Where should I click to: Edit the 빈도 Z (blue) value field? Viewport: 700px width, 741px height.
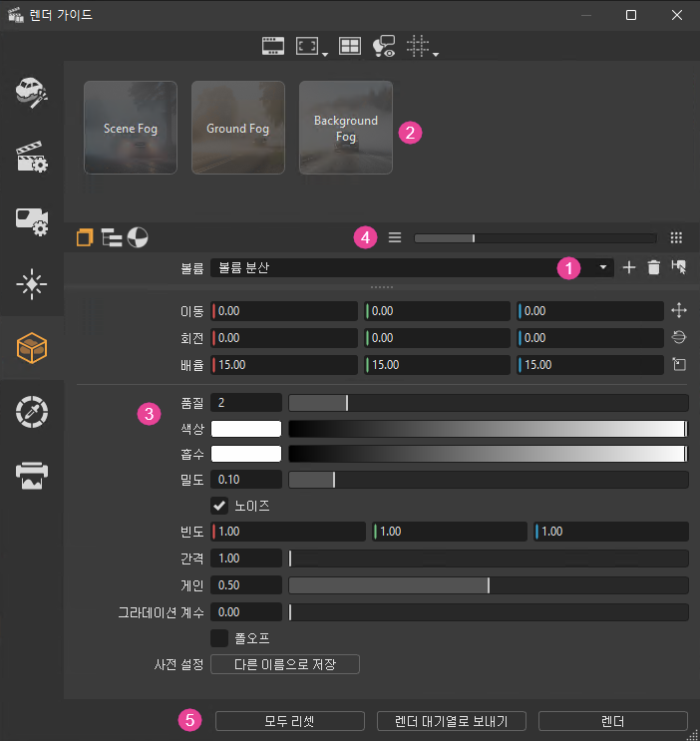(x=611, y=532)
